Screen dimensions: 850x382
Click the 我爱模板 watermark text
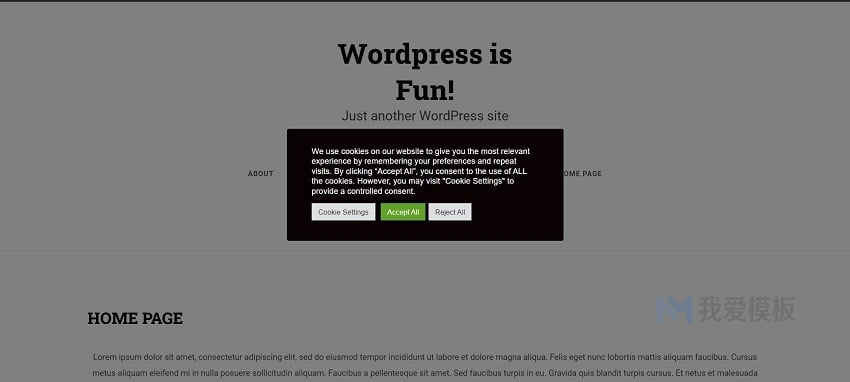[x=747, y=309]
